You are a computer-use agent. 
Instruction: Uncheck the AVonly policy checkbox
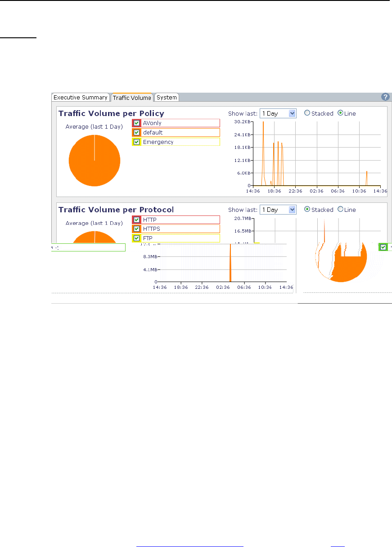coord(136,123)
